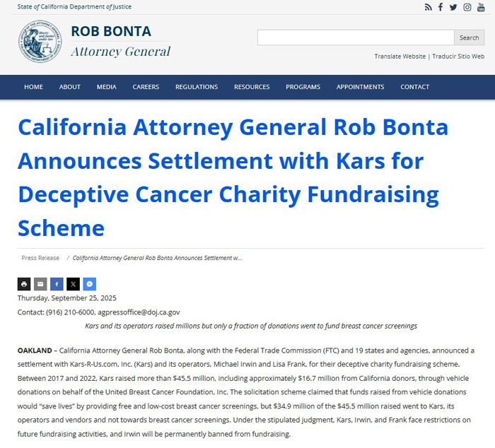The width and height of the screenshot is (495, 448).
Task: Open the Instagram icon in header
Action: click(467, 7)
